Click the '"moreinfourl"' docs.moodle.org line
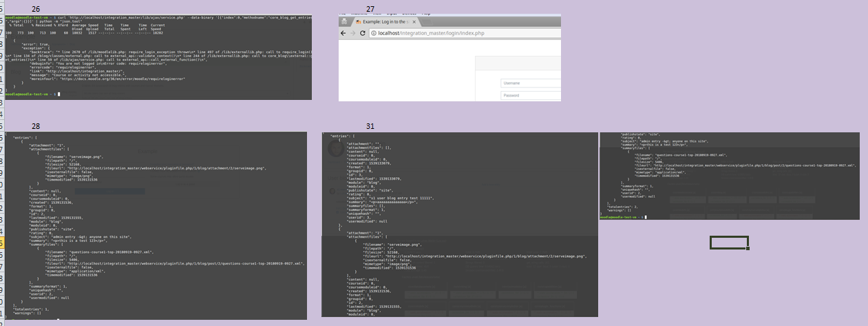The image size is (868, 326). click(107, 79)
